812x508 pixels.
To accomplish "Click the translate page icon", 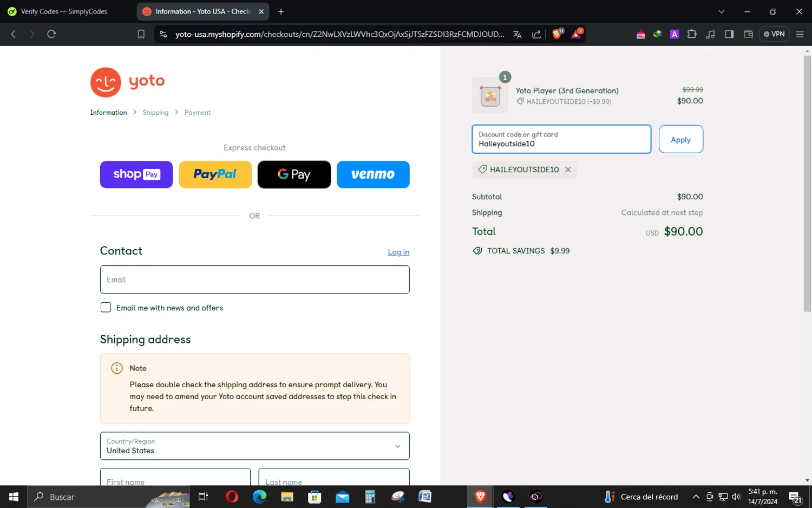I will coord(518,34).
